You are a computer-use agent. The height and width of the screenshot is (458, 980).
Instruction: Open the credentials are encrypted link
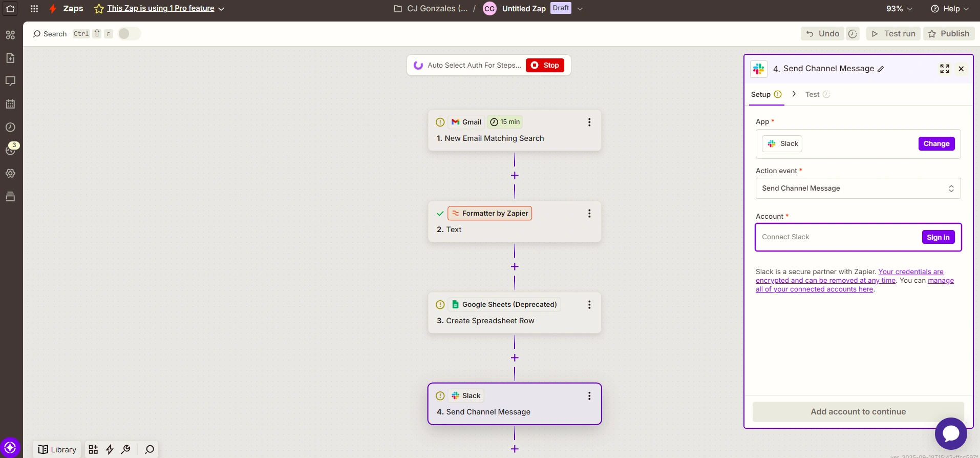pos(850,276)
